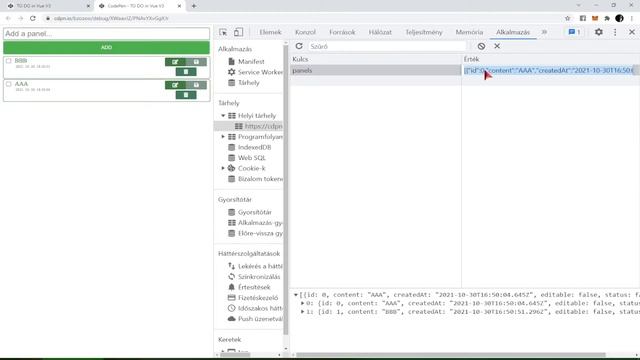
Task: Tick the checkbox of the BBB panel
Action: point(9,61)
